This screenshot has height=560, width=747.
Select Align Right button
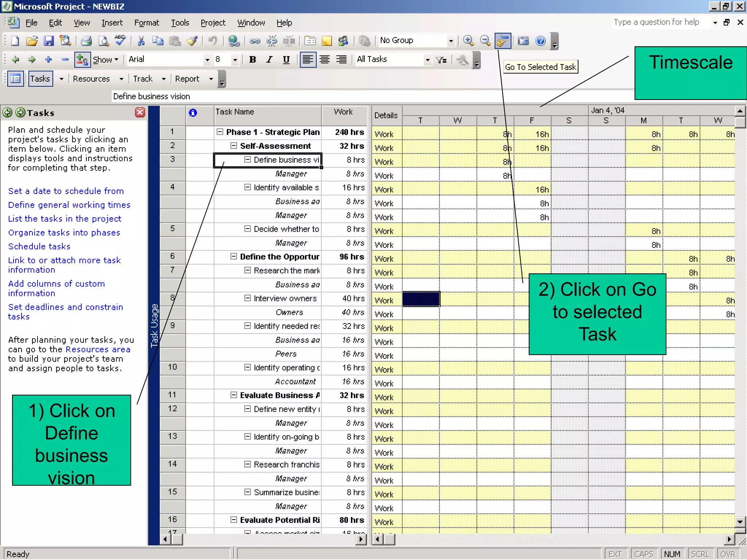341,59
